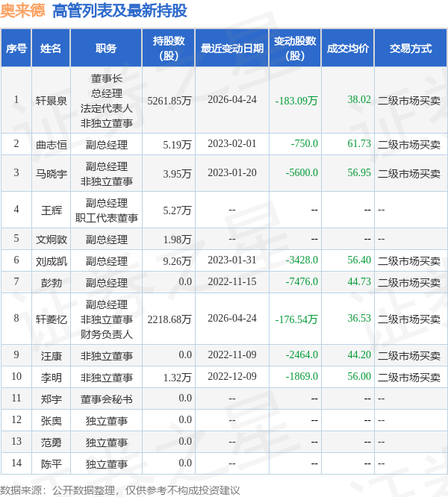The height and width of the screenshot is (497, 448).
Task: Click the change value -5600.0
Action: 302,172
